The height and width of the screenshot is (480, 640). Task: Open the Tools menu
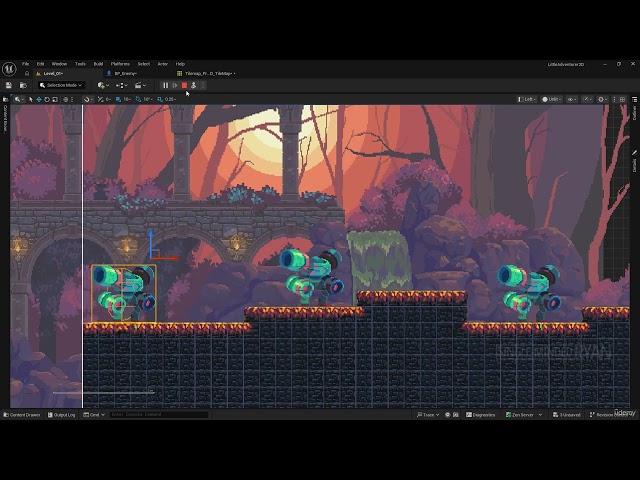[80, 64]
